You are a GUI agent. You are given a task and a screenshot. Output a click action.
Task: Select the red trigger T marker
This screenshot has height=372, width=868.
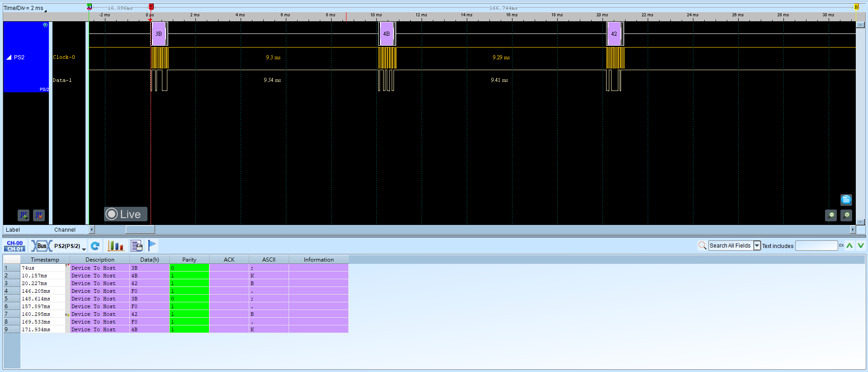pyautogui.click(x=151, y=7)
